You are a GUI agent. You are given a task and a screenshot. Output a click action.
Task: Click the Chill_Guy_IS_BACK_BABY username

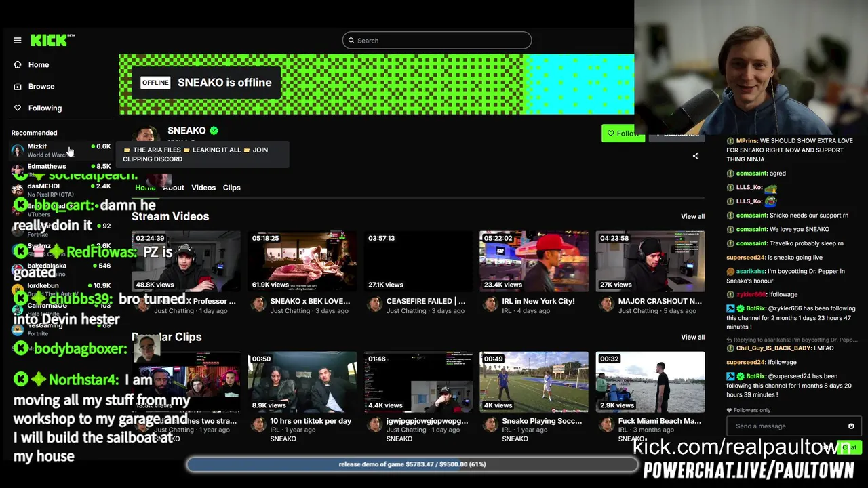(774, 348)
